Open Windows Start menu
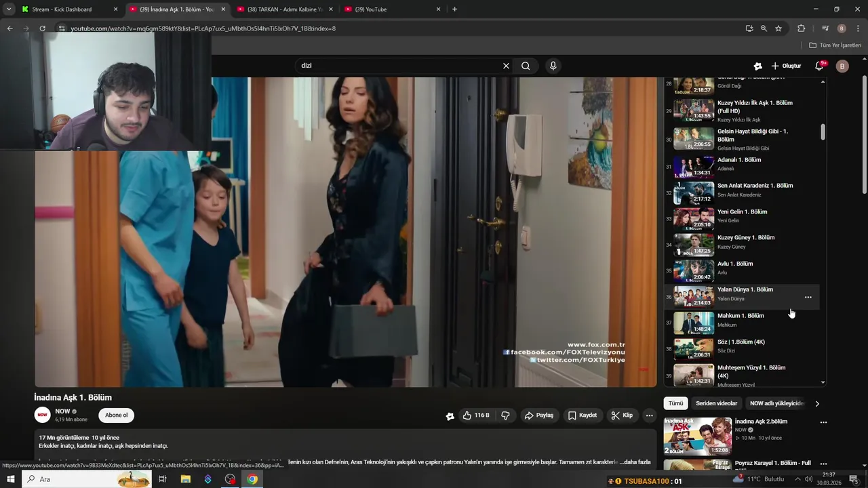The image size is (868, 488). pos(10,479)
